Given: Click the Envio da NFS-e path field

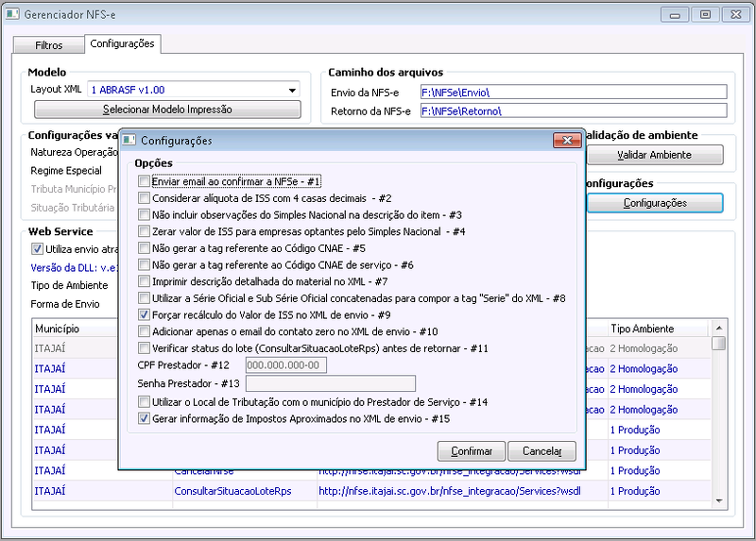Looking at the screenshot, I should 574,92.
